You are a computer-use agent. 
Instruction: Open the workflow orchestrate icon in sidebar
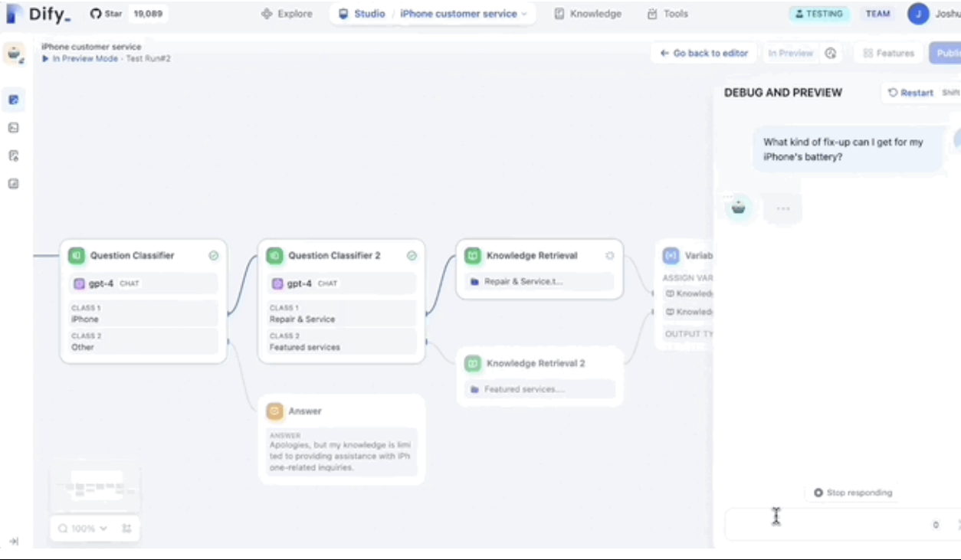14,100
